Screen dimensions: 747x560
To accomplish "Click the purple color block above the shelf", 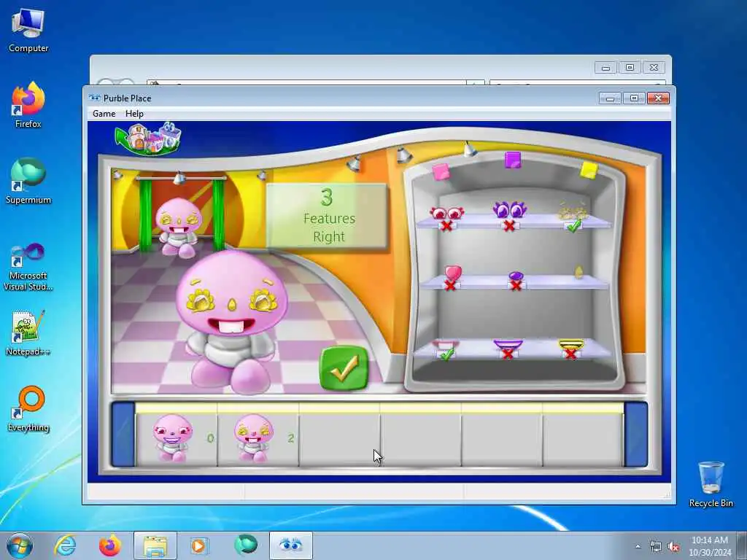I will coord(513,160).
